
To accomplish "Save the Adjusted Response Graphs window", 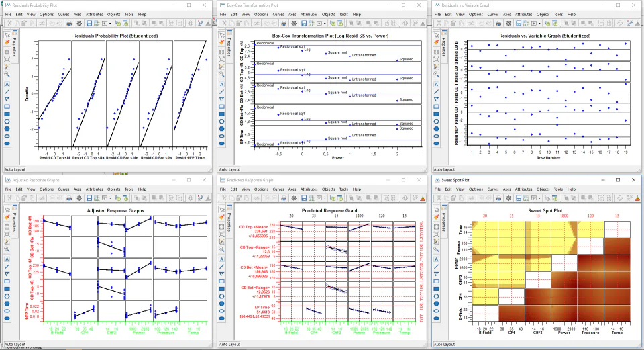I will pos(89,198).
